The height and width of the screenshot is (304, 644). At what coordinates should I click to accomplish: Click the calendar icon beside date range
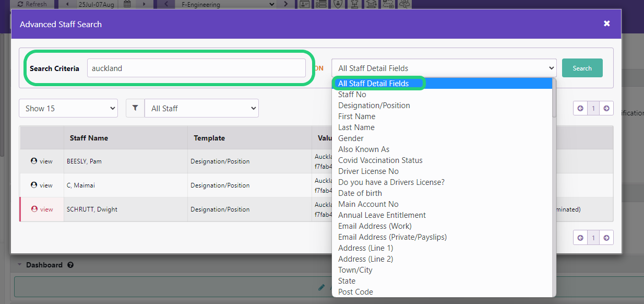click(127, 4)
